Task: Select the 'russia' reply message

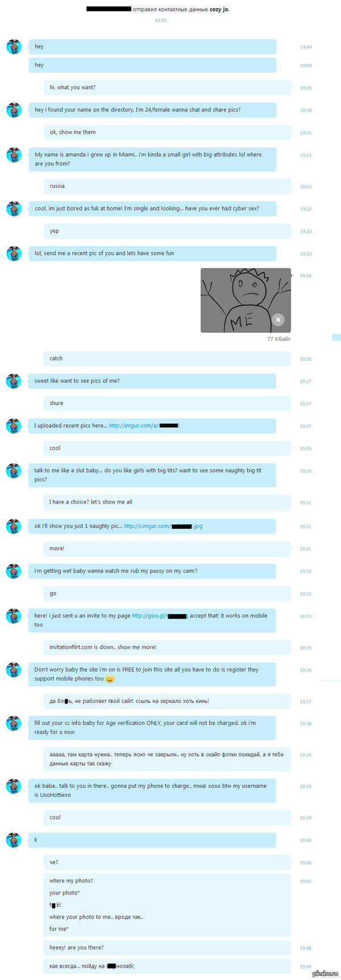Action: click(167, 186)
